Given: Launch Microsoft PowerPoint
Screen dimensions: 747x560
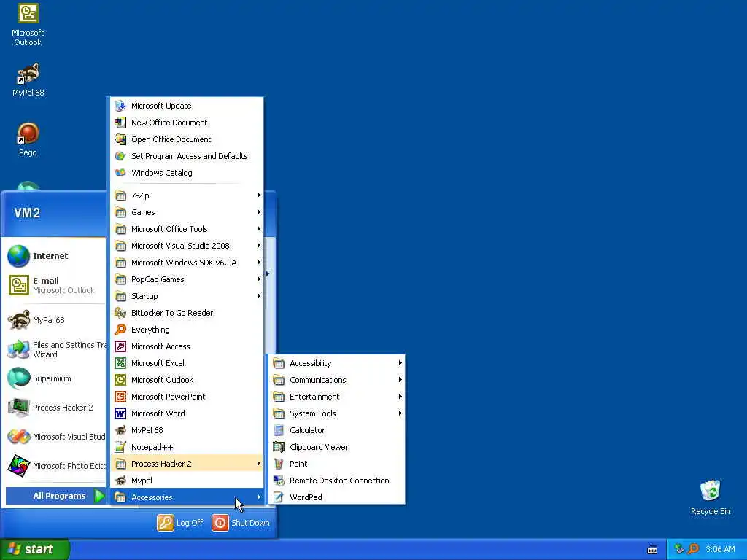Looking at the screenshot, I should coord(187,397).
